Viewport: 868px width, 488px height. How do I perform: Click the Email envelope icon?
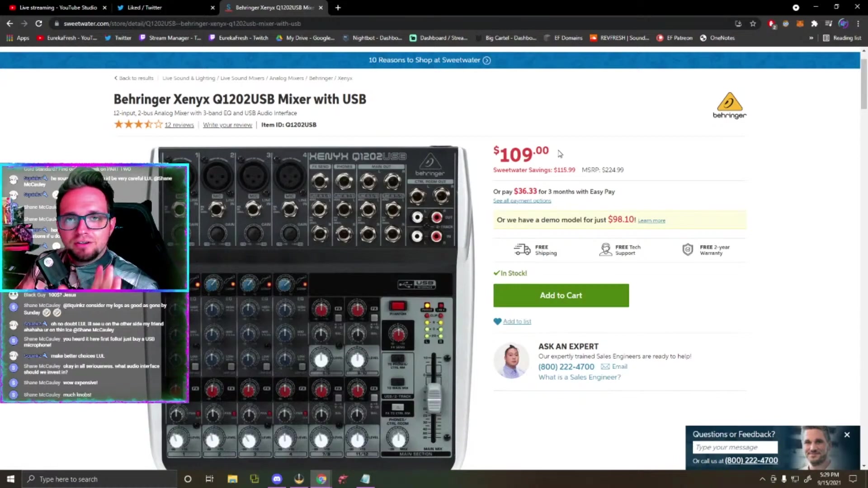point(605,366)
